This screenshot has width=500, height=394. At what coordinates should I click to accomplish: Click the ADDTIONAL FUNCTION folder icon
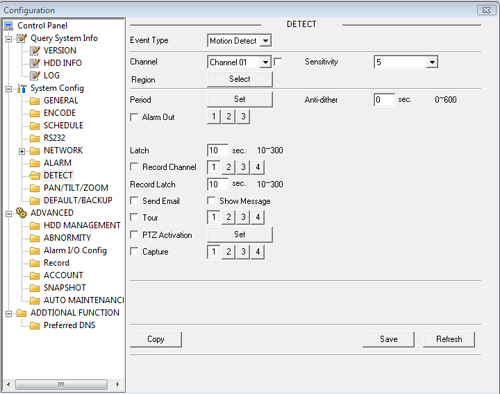point(22,313)
